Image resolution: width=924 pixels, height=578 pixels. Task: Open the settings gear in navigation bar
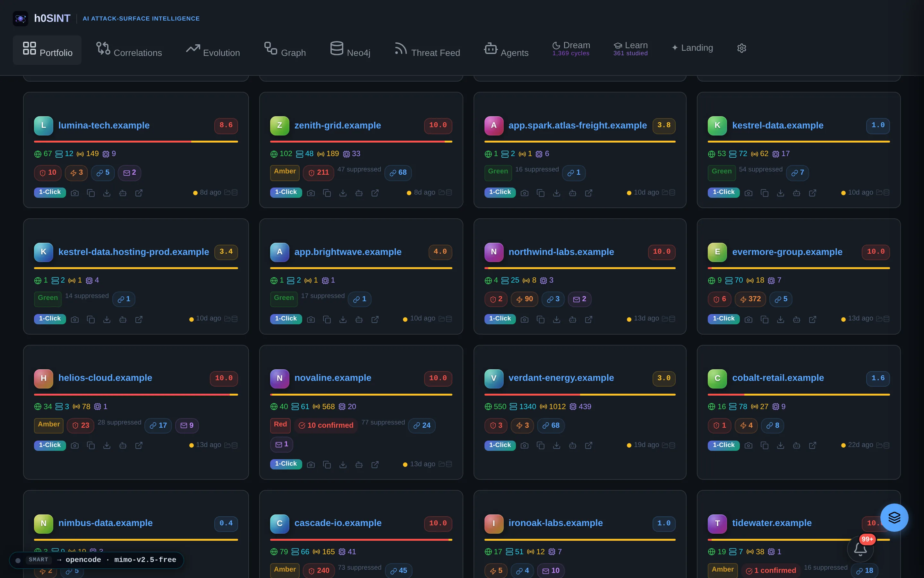[x=741, y=48]
